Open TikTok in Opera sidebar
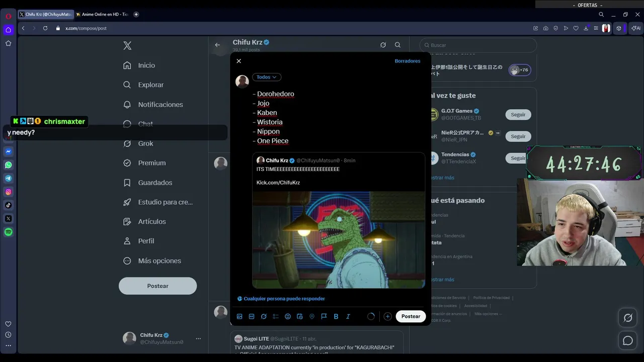The image size is (644, 362). click(9, 205)
